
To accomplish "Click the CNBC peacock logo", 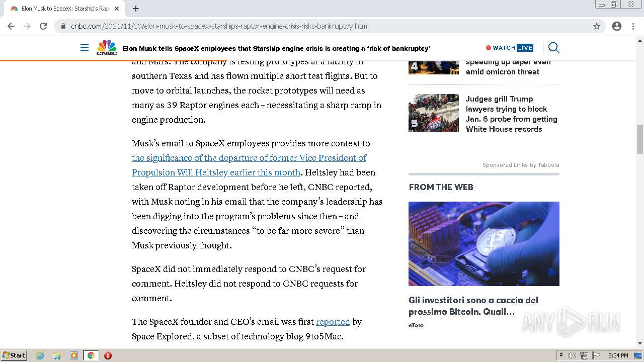I will coord(107,48).
